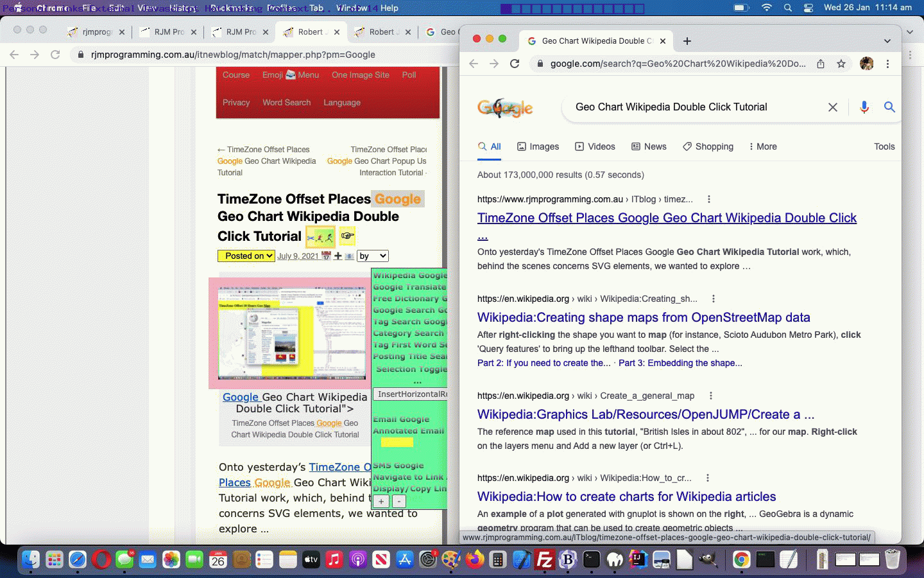This screenshot has height=578, width=924.
Task: Click the pointing hand emoji beside the title
Action: (x=347, y=236)
